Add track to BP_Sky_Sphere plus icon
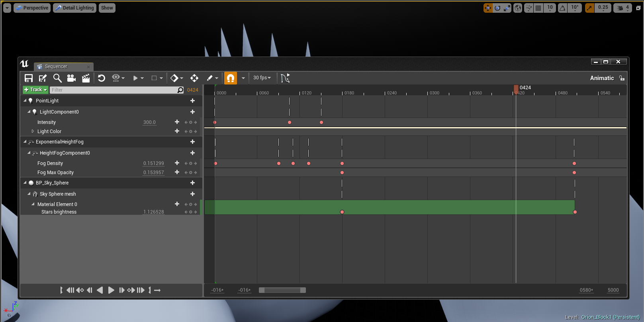This screenshot has width=644, height=322. click(192, 183)
